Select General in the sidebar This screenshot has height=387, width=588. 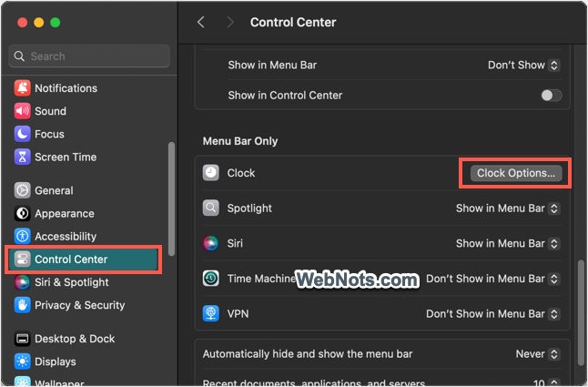click(x=84, y=190)
